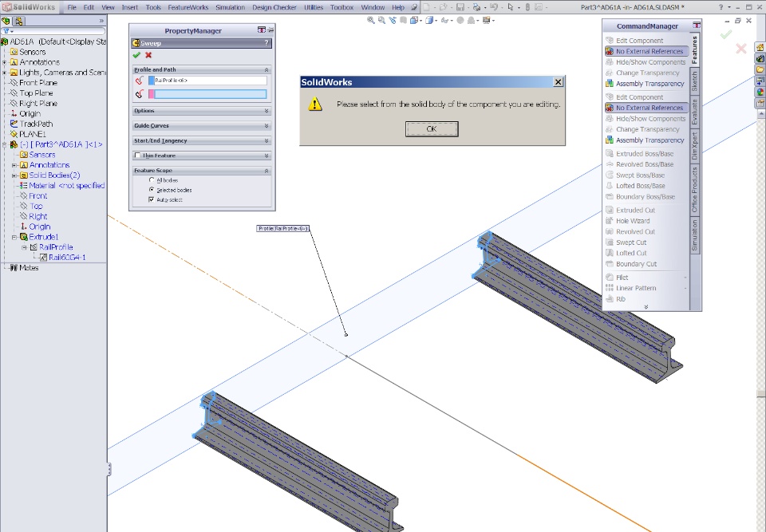Click the blue Profile color swatch
766x532 pixels.
tap(152, 81)
